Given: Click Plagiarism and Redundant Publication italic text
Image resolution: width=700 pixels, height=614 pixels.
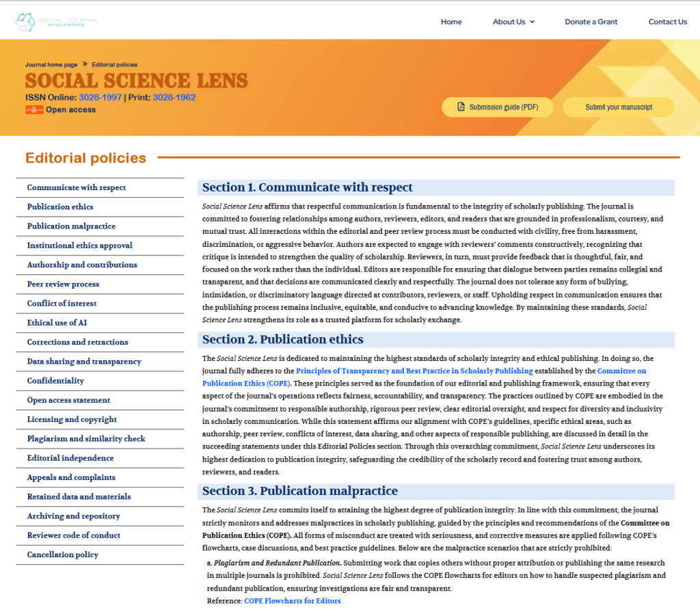Looking at the screenshot, I should point(278,563).
